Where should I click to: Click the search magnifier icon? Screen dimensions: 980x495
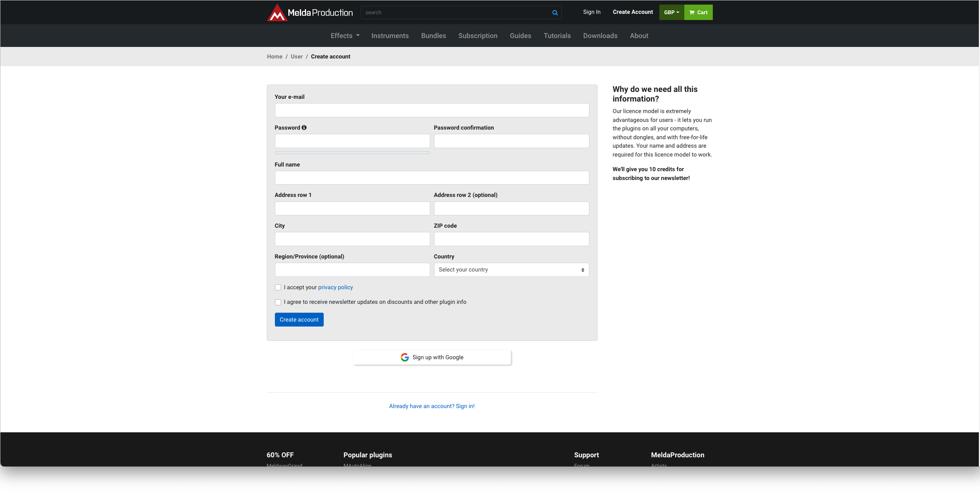point(555,13)
